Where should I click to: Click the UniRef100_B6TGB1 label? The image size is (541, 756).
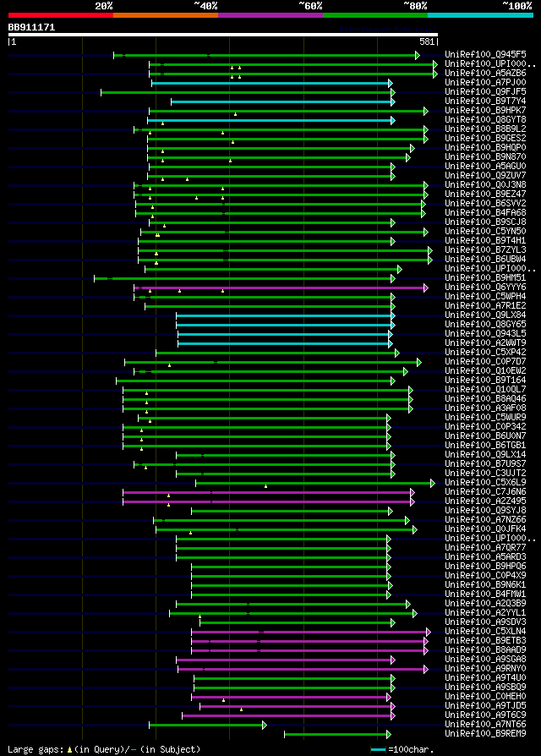point(485,445)
